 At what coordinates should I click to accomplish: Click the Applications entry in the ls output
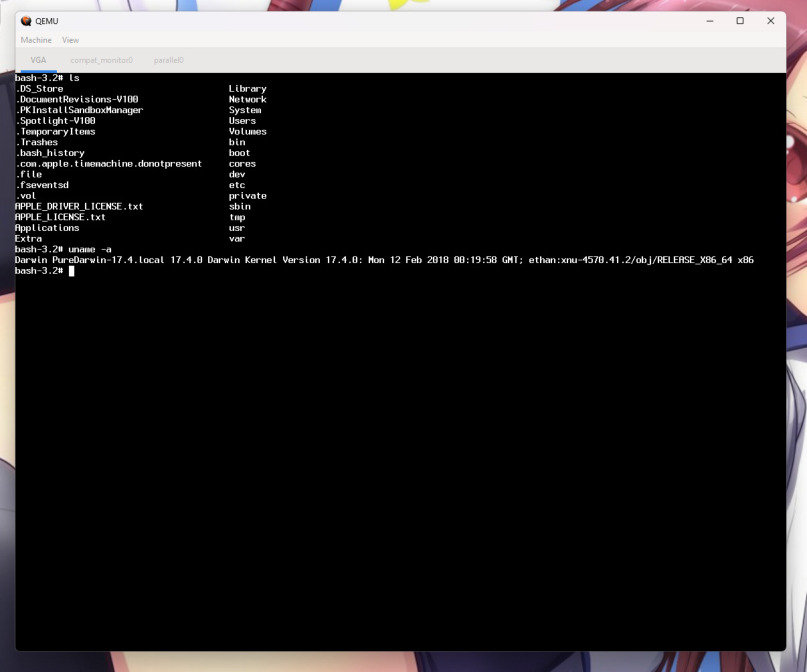[x=46, y=228]
